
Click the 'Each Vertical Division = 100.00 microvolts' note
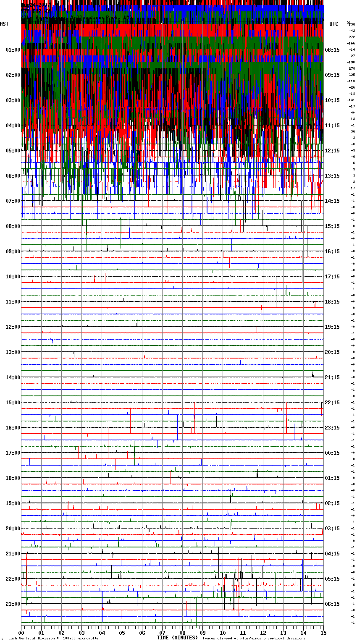[53, 638]
